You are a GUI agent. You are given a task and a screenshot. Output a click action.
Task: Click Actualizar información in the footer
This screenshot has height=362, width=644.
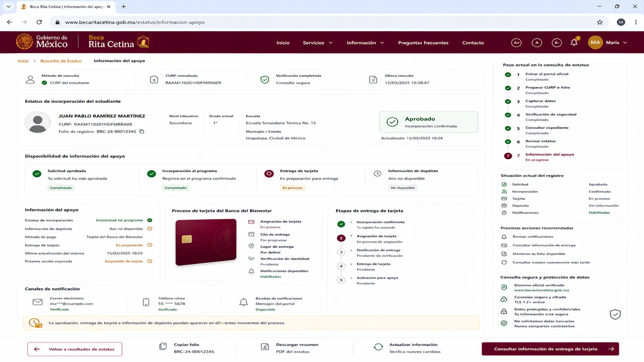pyautogui.click(x=413, y=345)
